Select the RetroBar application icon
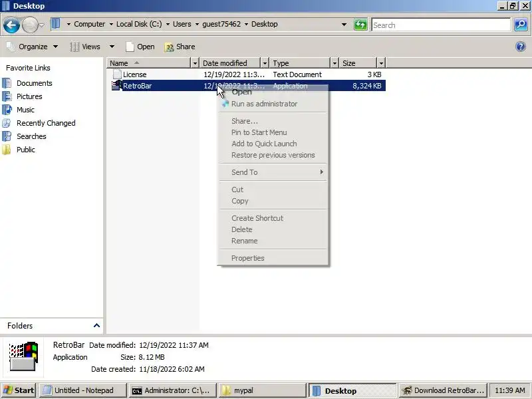 pos(117,86)
